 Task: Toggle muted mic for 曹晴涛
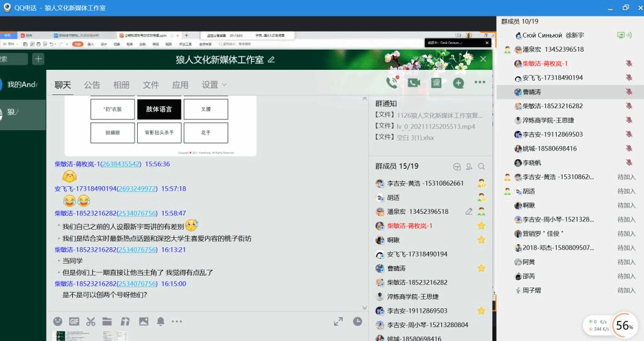click(628, 92)
